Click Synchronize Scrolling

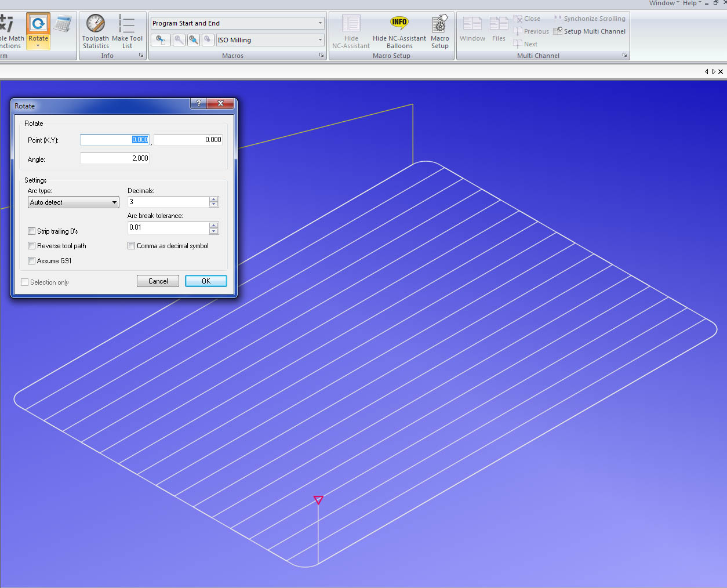click(x=590, y=19)
